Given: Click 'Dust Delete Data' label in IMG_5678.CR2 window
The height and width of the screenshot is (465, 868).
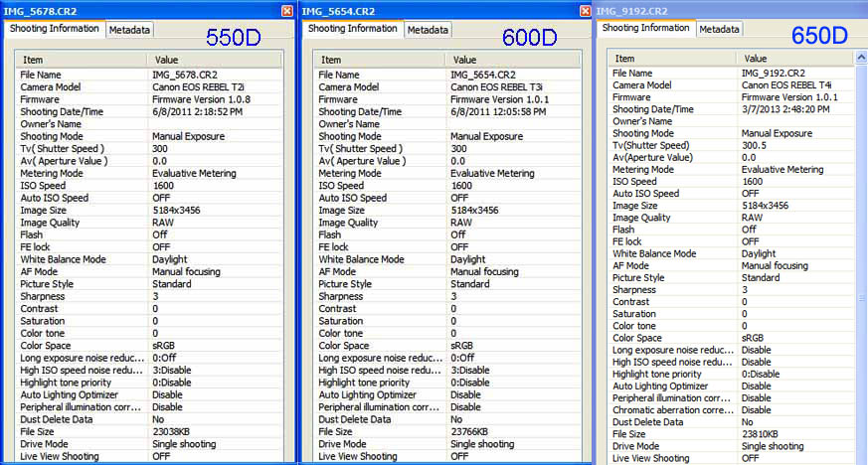Looking at the screenshot, I should point(57,419).
